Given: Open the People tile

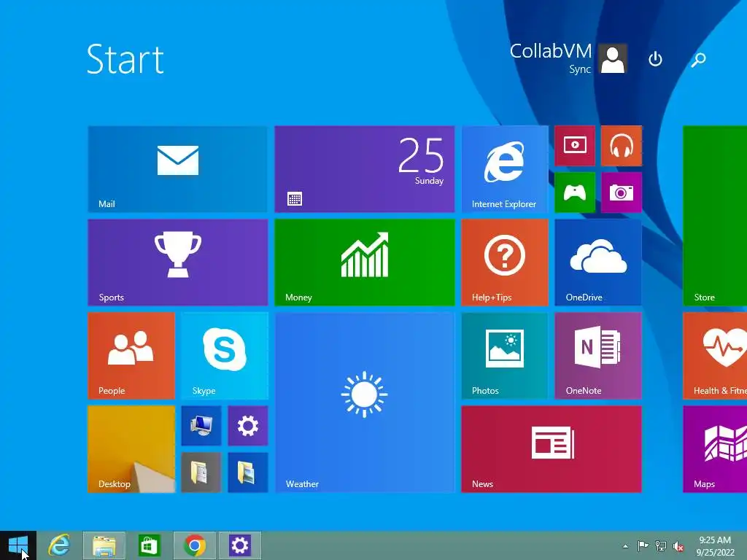Looking at the screenshot, I should (x=131, y=356).
